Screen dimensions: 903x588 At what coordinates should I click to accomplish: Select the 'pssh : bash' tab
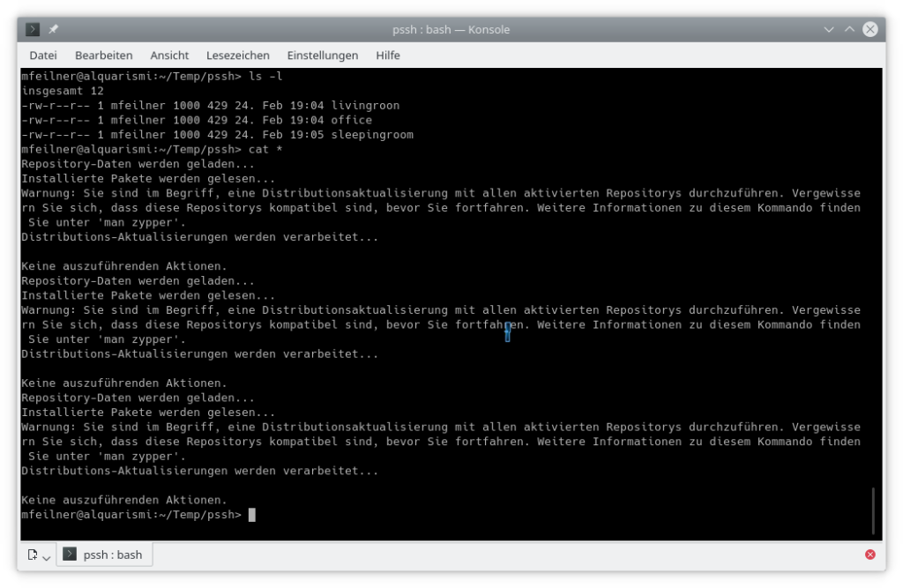(104, 555)
